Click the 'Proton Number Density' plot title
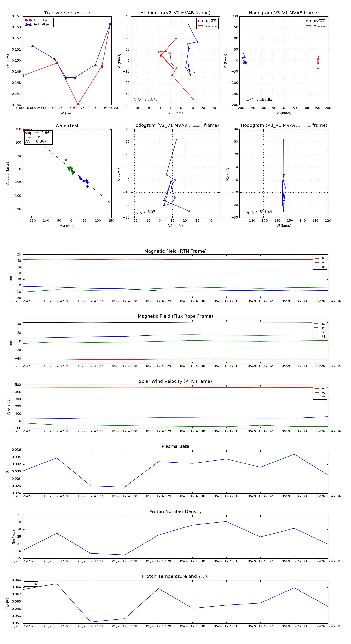The height and width of the screenshot is (644, 351). (175, 512)
